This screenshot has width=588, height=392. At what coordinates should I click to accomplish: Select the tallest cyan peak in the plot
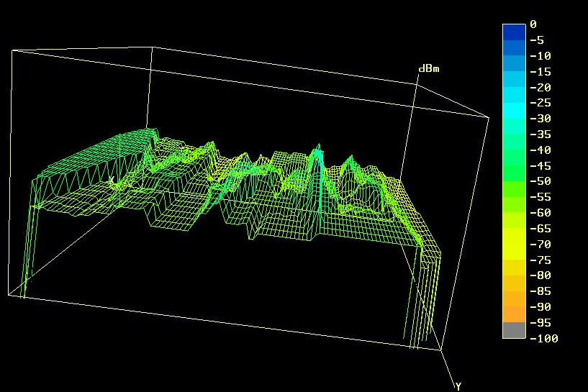coord(317,150)
